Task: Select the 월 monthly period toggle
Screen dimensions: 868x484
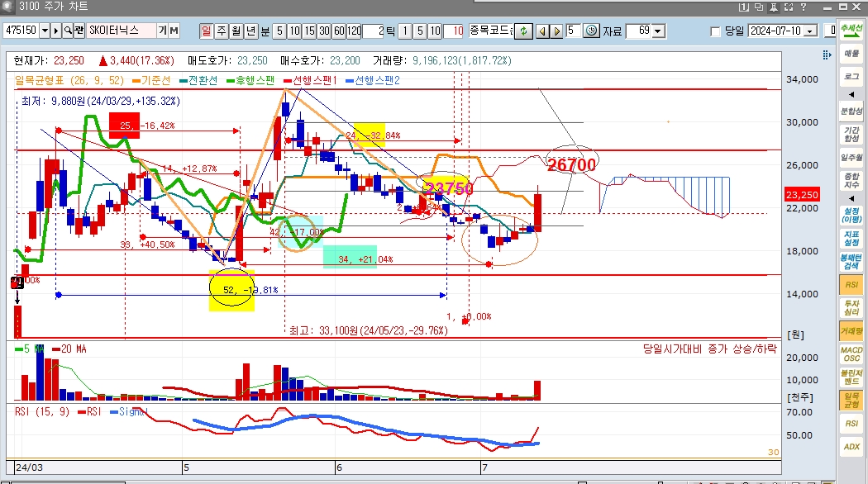Action: 236,31
